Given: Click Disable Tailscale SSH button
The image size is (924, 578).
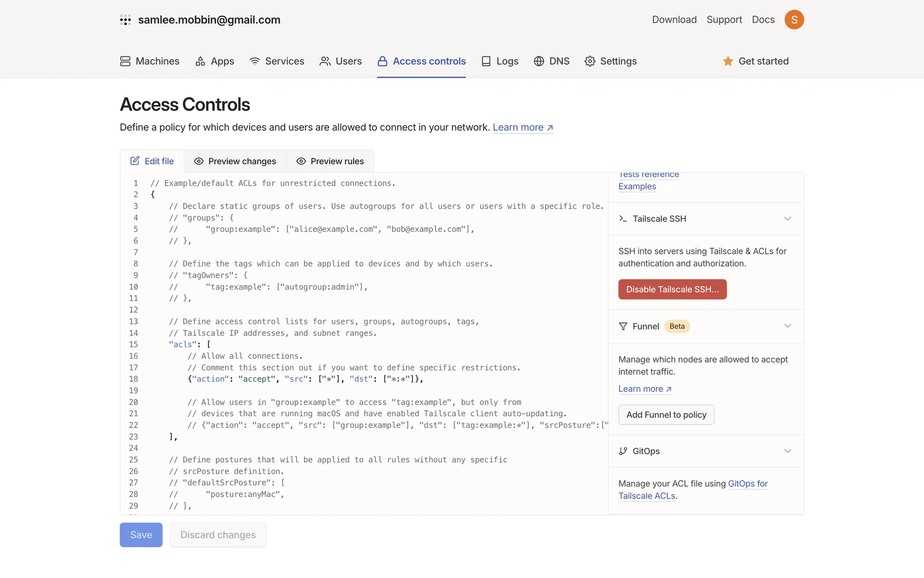Looking at the screenshot, I should coord(672,289).
